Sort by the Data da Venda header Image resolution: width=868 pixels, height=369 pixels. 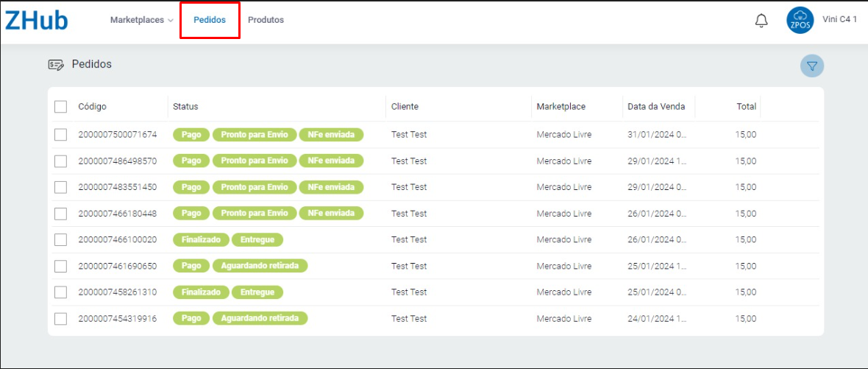click(655, 107)
